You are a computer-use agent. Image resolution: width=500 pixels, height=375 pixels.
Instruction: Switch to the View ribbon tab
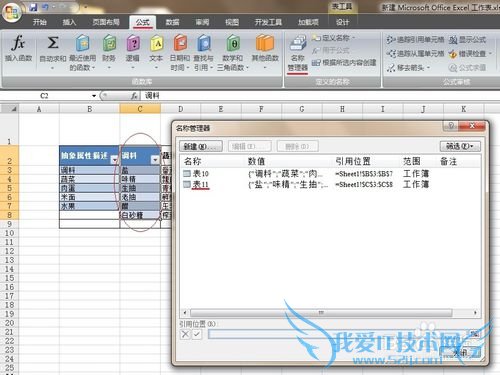tap(232, 22)
